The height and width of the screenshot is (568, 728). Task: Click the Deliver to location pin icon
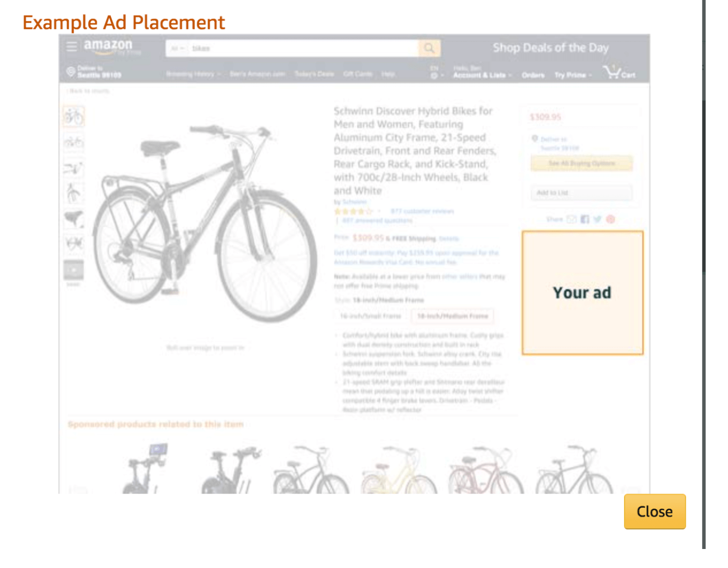(71, 72)
